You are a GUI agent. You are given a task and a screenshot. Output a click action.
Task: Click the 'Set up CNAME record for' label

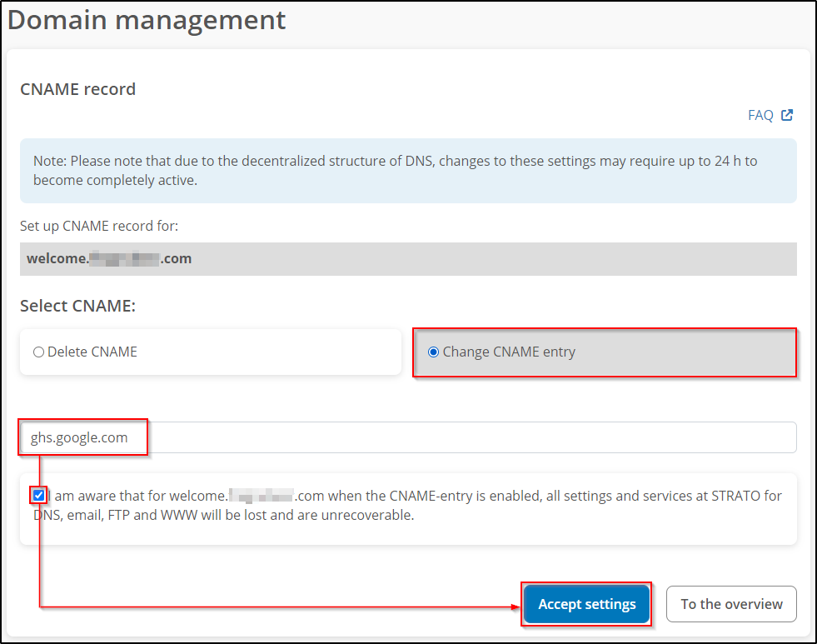click(99, 226)
